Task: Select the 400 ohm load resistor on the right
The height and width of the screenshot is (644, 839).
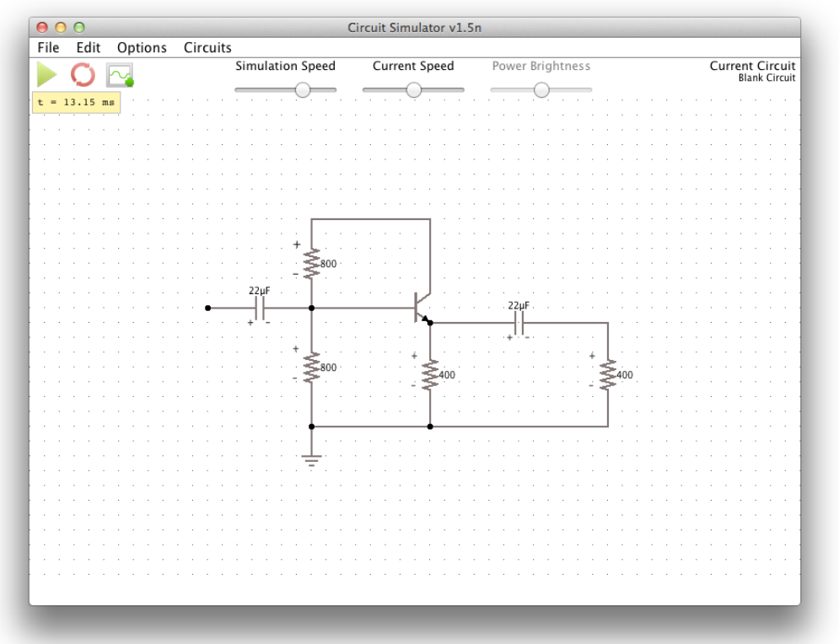Action: (x=608, y=375)
